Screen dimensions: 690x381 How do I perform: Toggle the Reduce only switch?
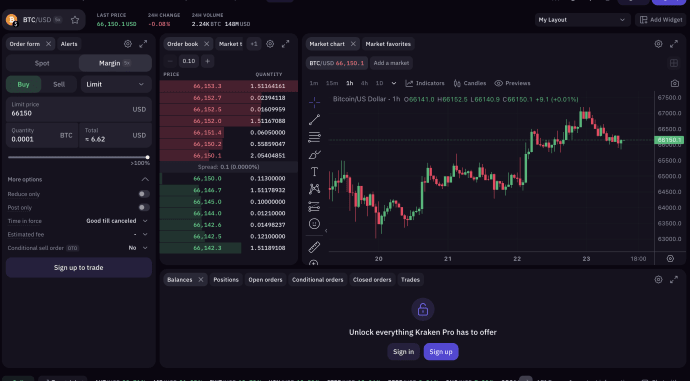[144, 194]
